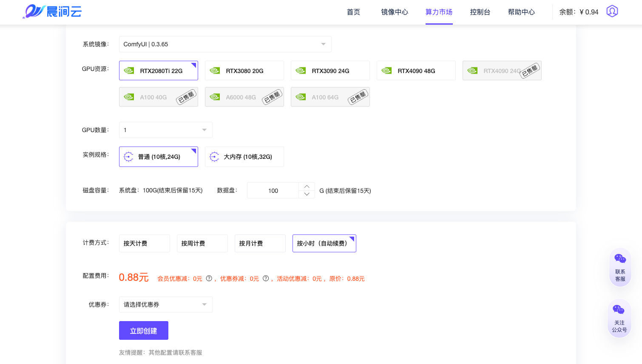Go to the 镜像中心 menu item

(395, 12)
